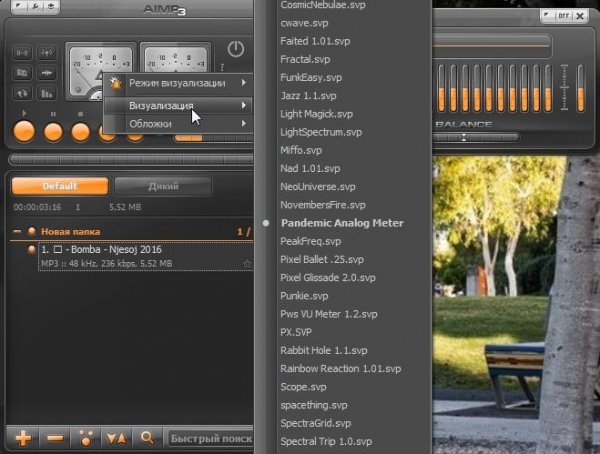Choose Rainbow Reaction 1.01.svp visualization

341,369
